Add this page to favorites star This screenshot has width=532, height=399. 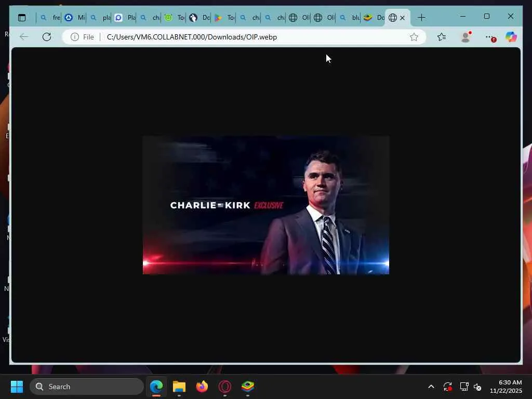tap(414, 37)
